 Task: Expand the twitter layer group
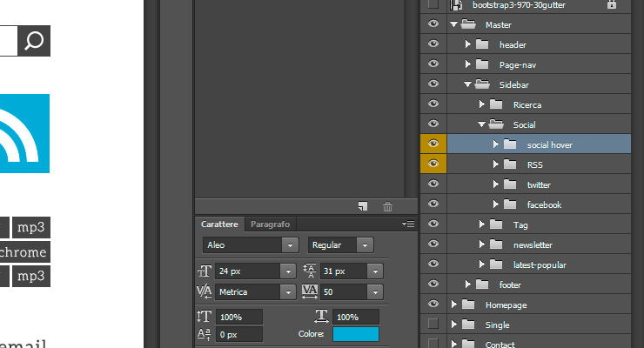(x=495, y=184)
